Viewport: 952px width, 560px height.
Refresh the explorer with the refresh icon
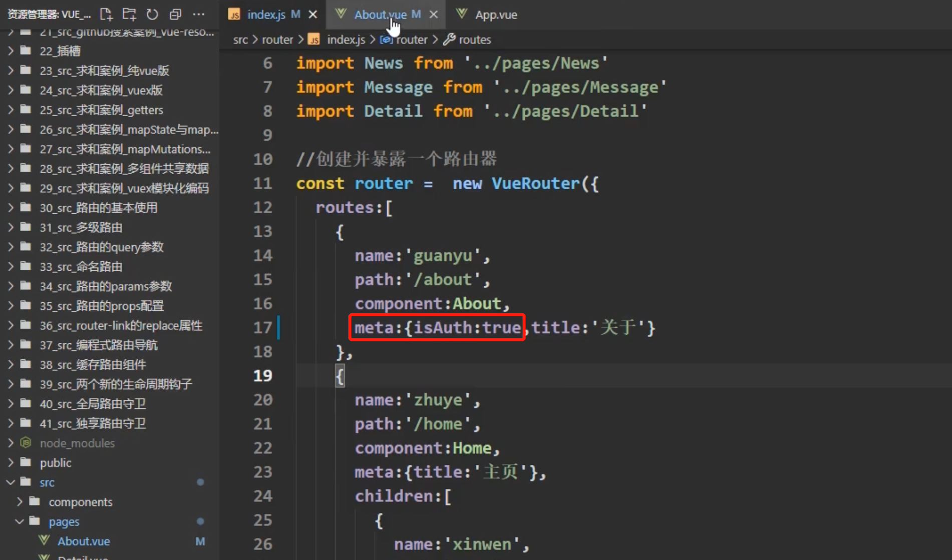pyautogui.click(x=152, y=14)
